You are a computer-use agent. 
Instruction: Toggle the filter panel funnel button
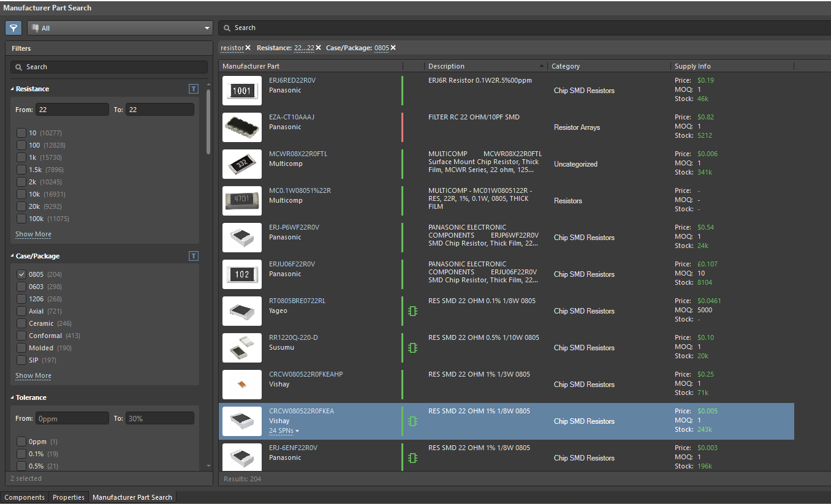pyautogui.click(x=13, y=28)
